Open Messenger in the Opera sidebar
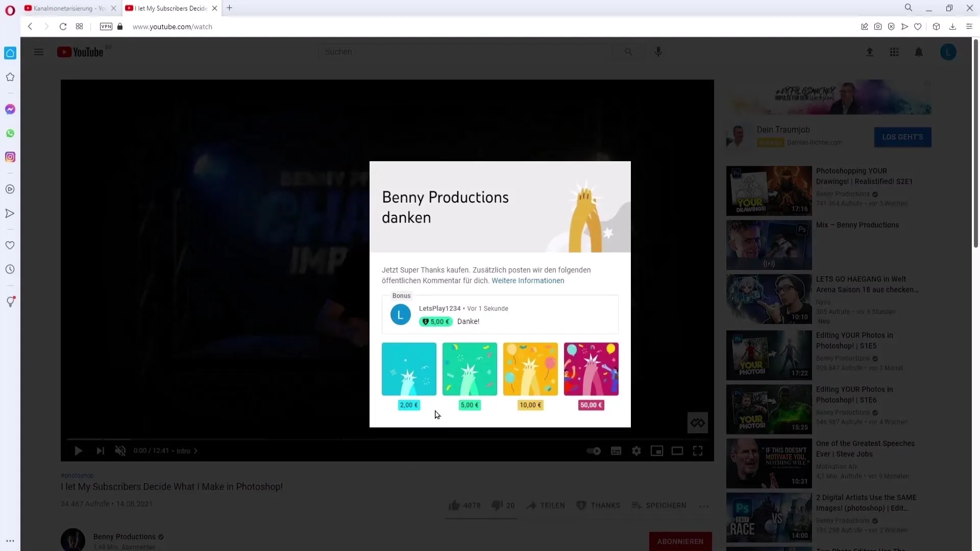The height and width of the screenshot is (551, 980). tap(10, 109)
